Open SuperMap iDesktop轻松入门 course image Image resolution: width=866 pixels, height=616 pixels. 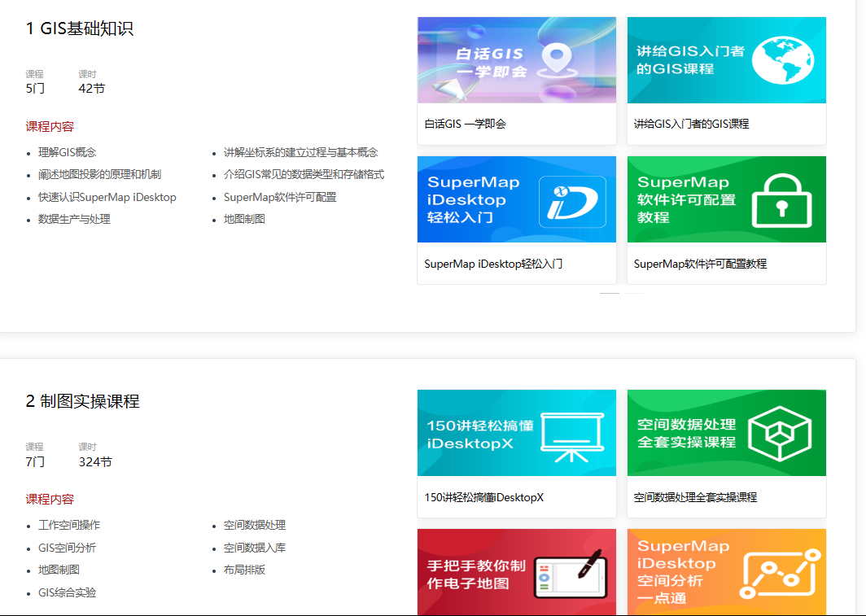tap(516, 199)
